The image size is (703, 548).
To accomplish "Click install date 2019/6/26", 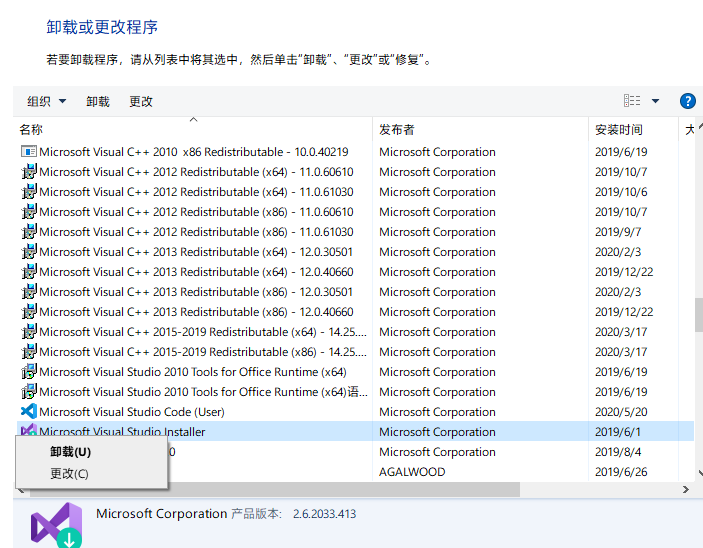I will click(x=621, y=472).
